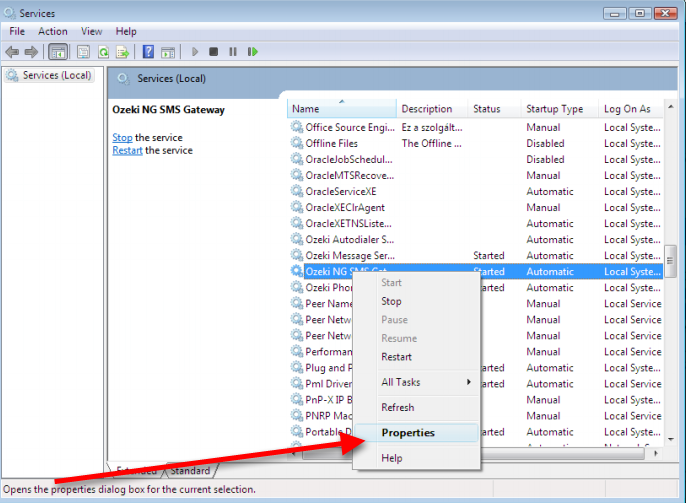Click the toolbar Properties sheet icon
The width and height of the screenshot is (686, 503).
point(83,52)
